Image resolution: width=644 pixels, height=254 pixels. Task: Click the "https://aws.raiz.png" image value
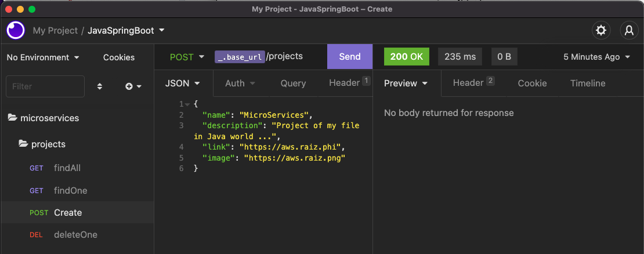pos(295,158)
